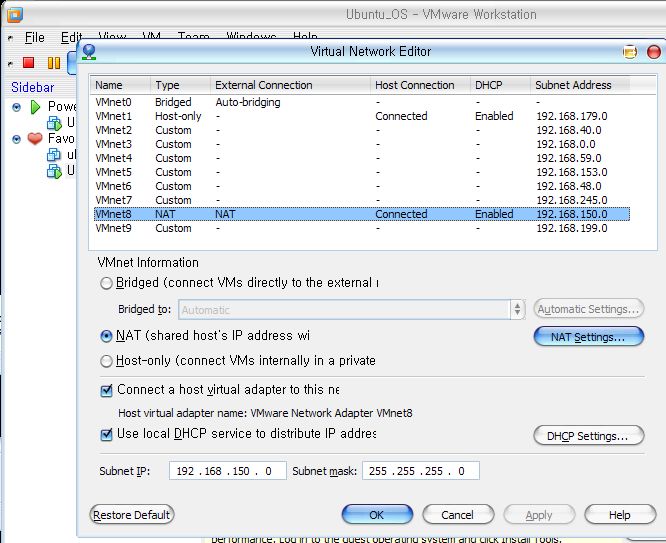
Task: Collapse the Powered On tree group
Action: [17, 107]
